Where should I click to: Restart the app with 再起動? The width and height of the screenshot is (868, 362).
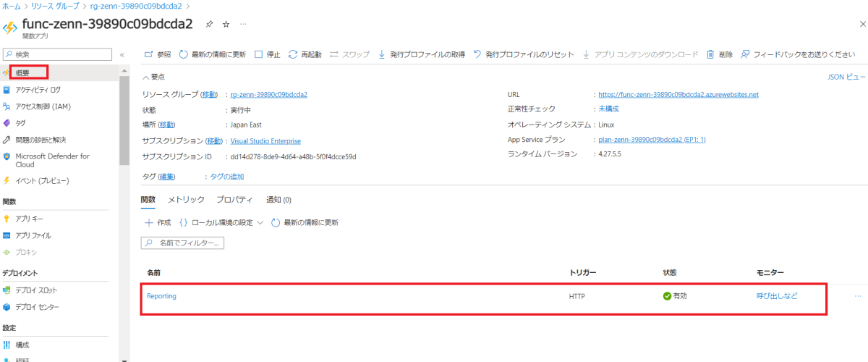click(305, 54)
